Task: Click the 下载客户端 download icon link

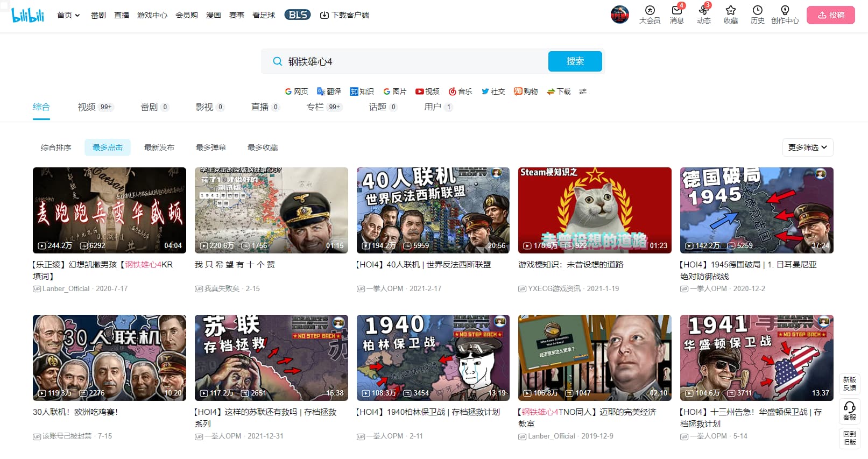Action: 344,15
